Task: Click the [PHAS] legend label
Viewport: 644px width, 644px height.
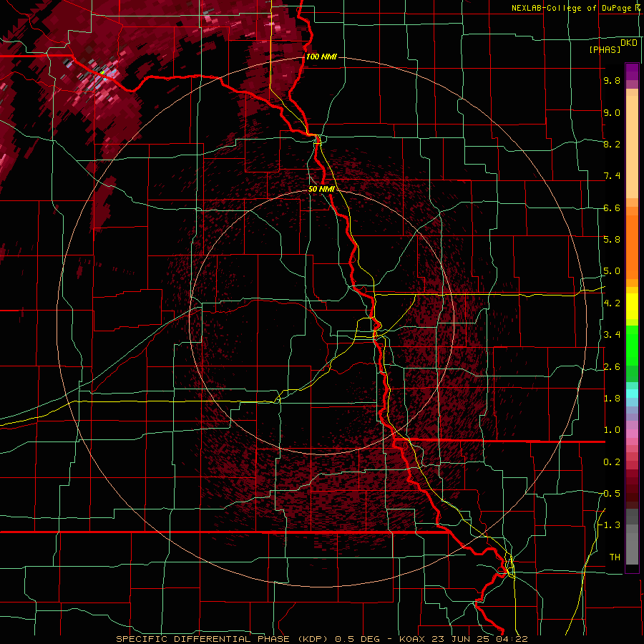Action: [605, 50]
